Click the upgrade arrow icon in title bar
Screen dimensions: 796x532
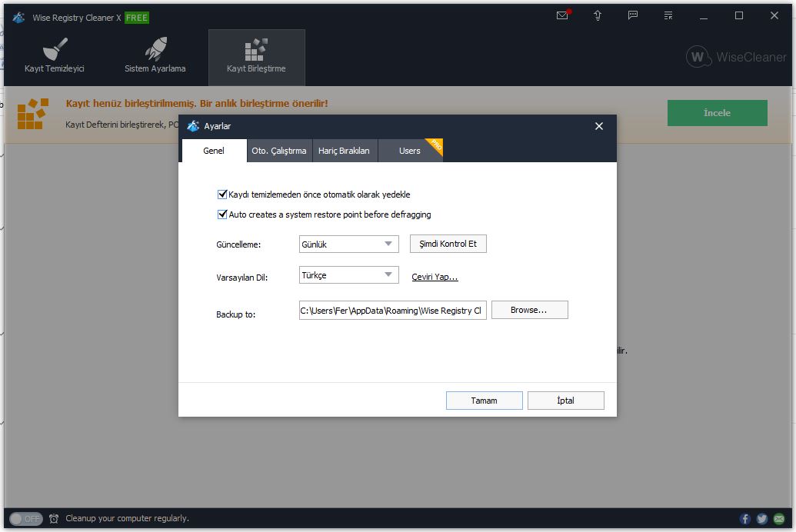tap(598, 15)
